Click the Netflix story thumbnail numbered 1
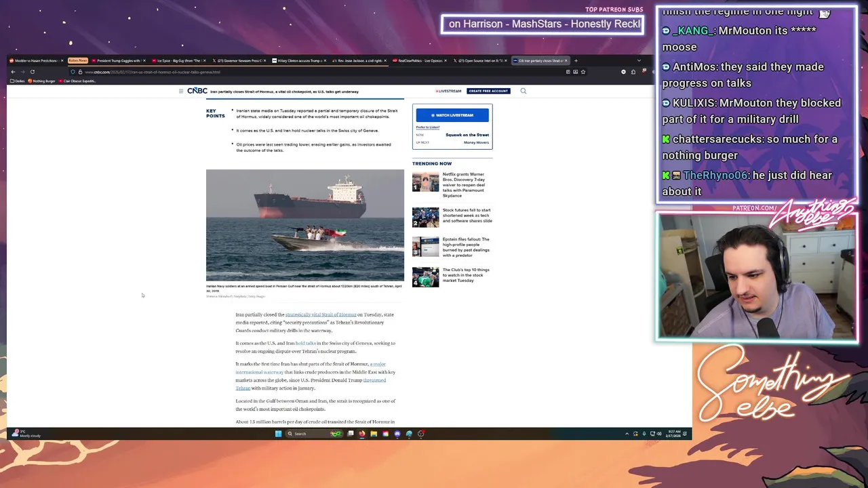The width and height of the screenshot is (868, 488). [426, 182]
